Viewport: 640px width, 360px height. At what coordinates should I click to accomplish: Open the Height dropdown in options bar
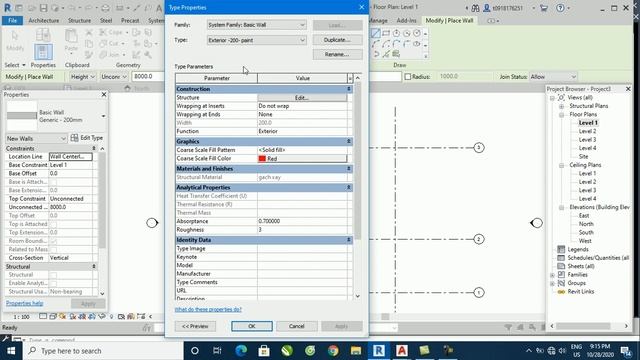pyautogui.click(x=82, y=76)
